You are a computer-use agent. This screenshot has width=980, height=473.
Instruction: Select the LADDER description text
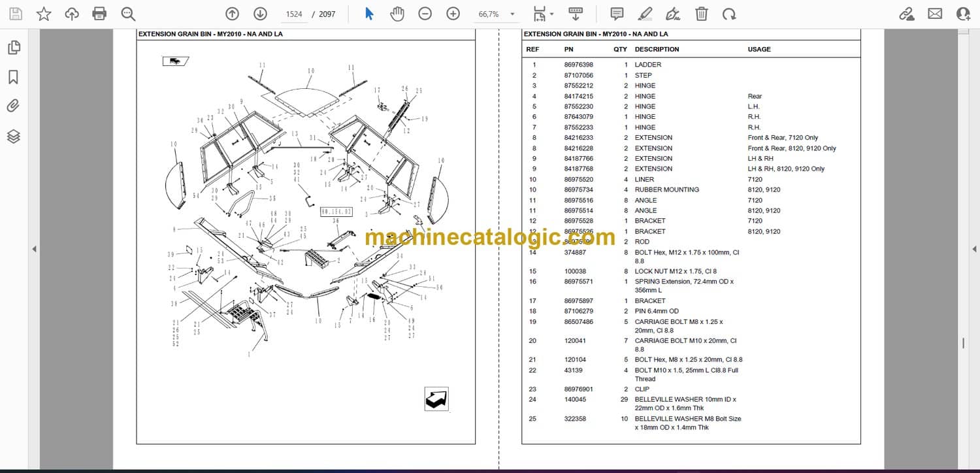click(x=647, y=65)
